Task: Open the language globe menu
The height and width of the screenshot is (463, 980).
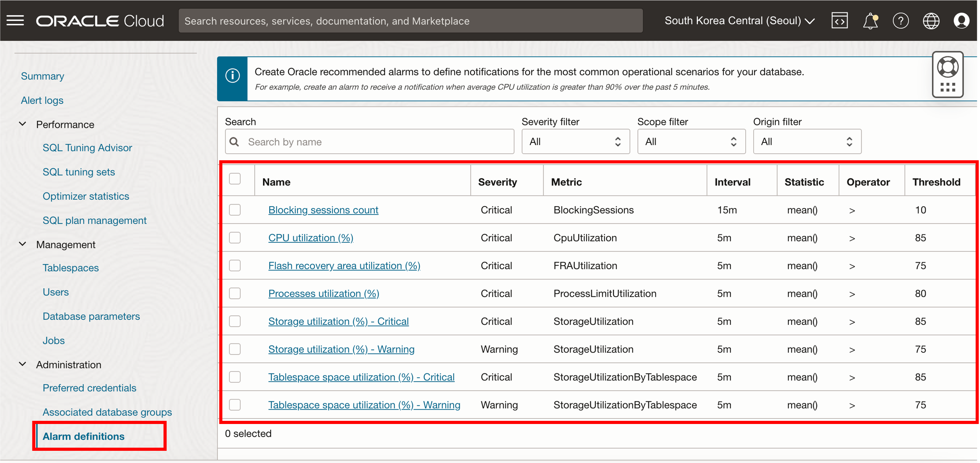Action: click(931, 21)
